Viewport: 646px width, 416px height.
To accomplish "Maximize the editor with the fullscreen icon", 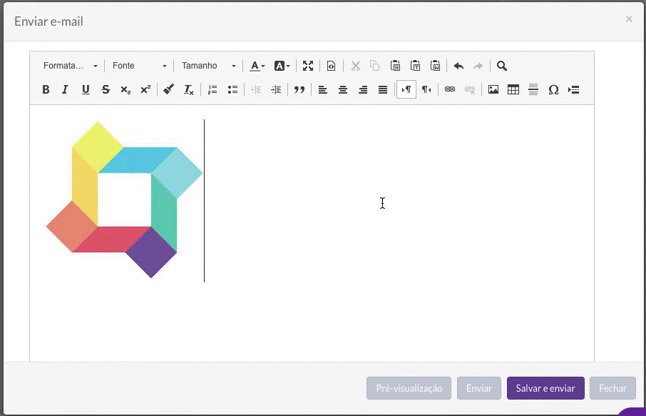I will 308,66.
